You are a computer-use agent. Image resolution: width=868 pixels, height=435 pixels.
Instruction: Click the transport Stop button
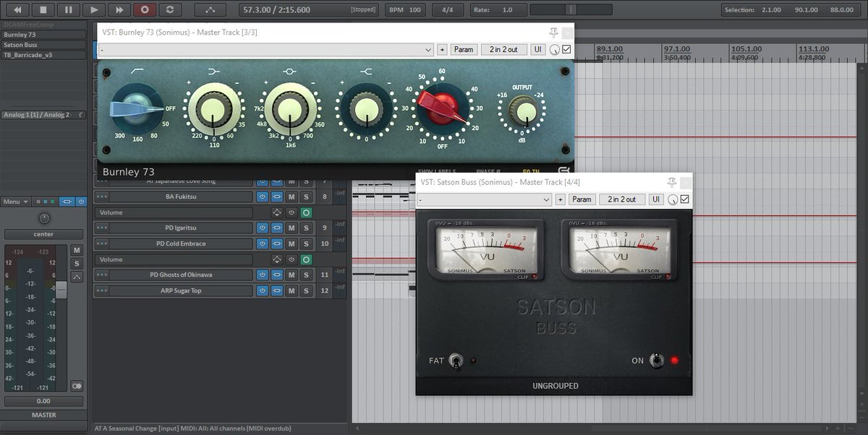pyautogui.click(x=43, y=9)
